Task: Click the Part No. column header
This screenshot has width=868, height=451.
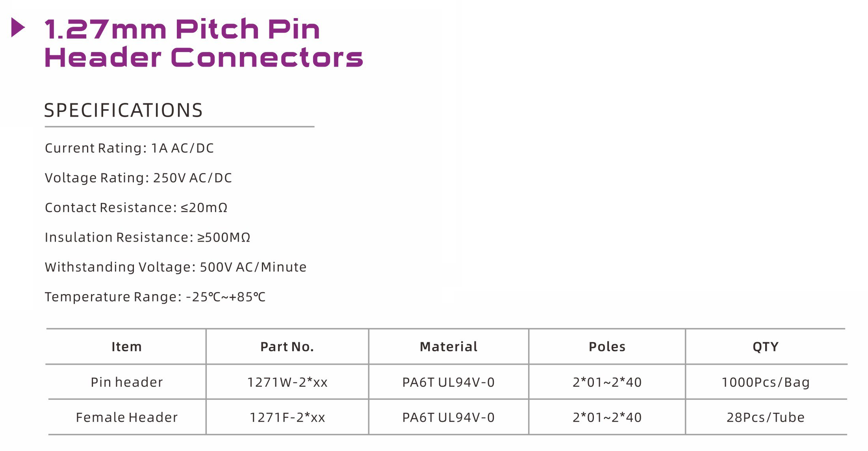Action: pyautogui.click(x=287, y=347)
